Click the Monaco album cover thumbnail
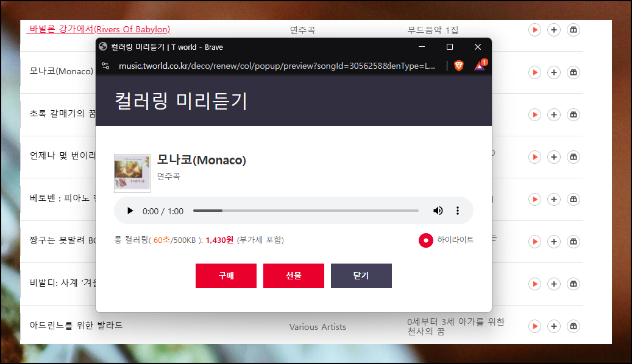 (x=132, y=173)
